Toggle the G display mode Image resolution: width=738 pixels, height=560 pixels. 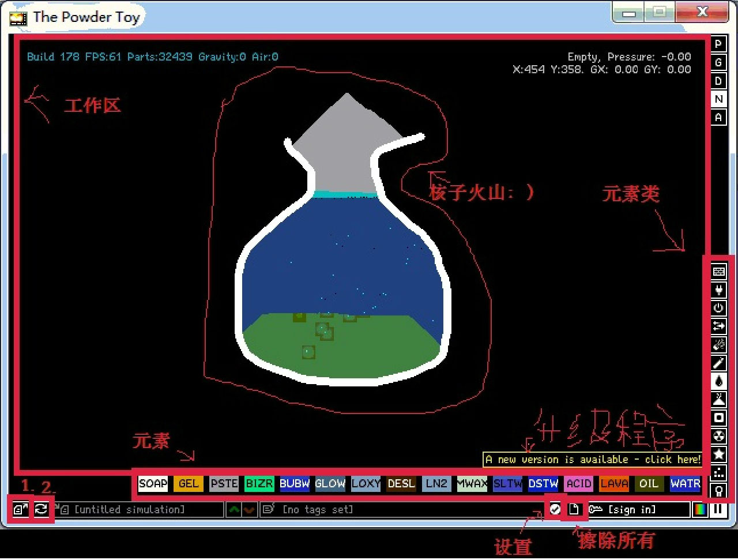click(718, 62)
